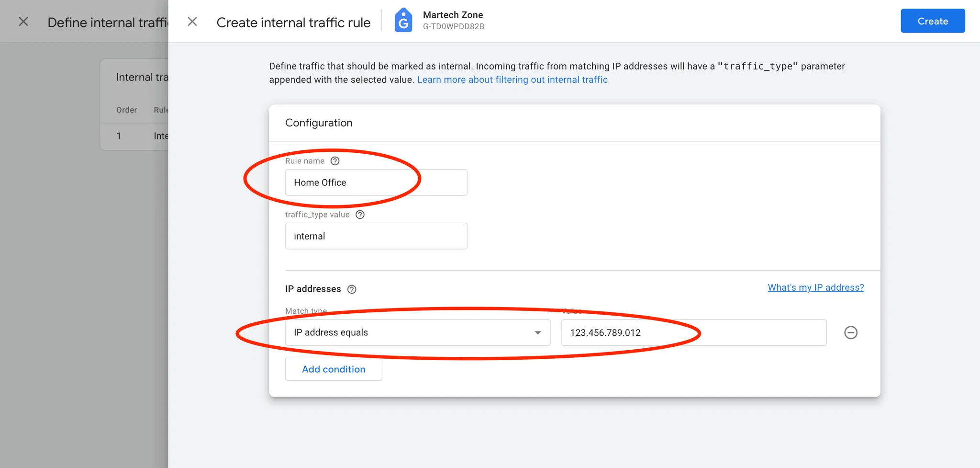The image size is (980, 468).
Task: Click the IP address Value field
Action: (x=693, y=332)
